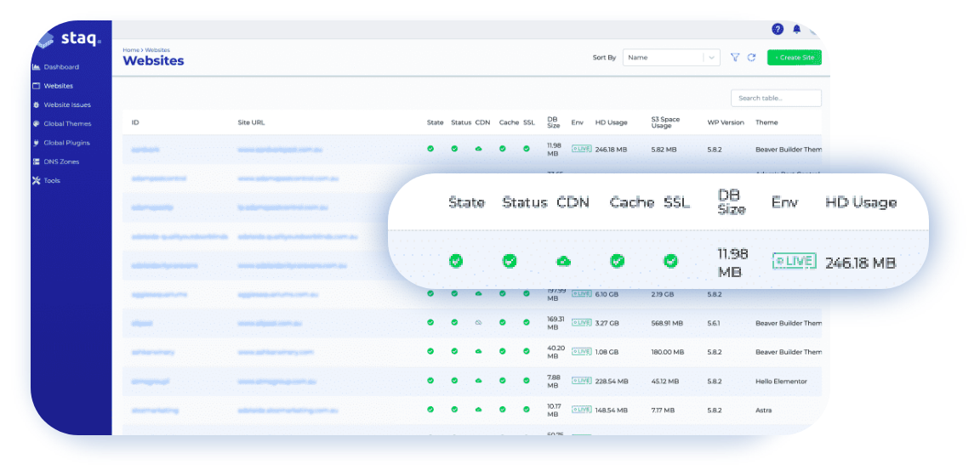980x476 pixels.
Task: Click the Create Site button
Action: [x=794, y=58]
